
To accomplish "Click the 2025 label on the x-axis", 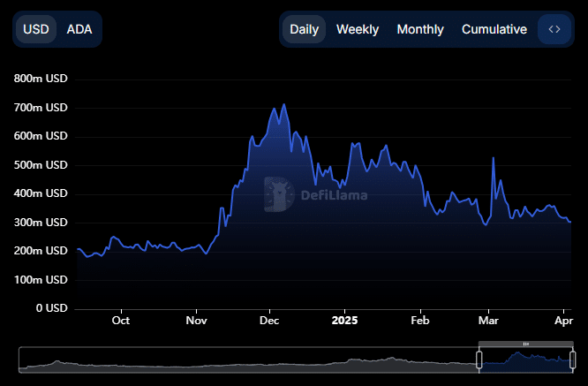I will tap(343, 321).
